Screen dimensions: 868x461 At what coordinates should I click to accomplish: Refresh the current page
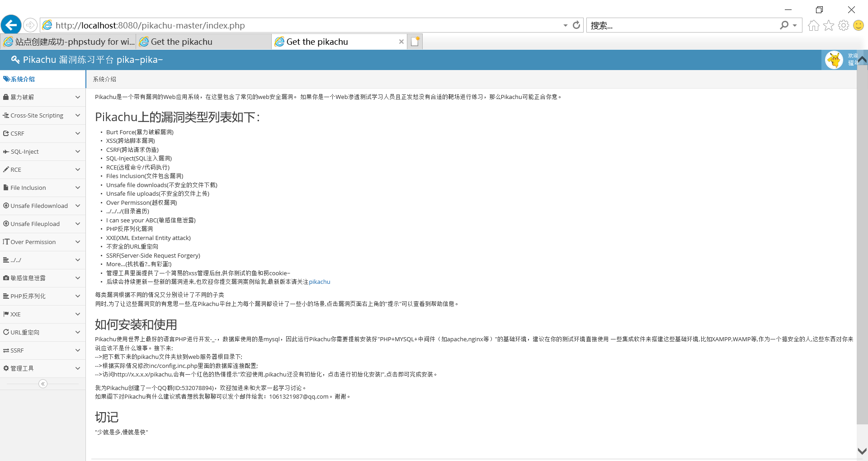[x=576, y=25]
